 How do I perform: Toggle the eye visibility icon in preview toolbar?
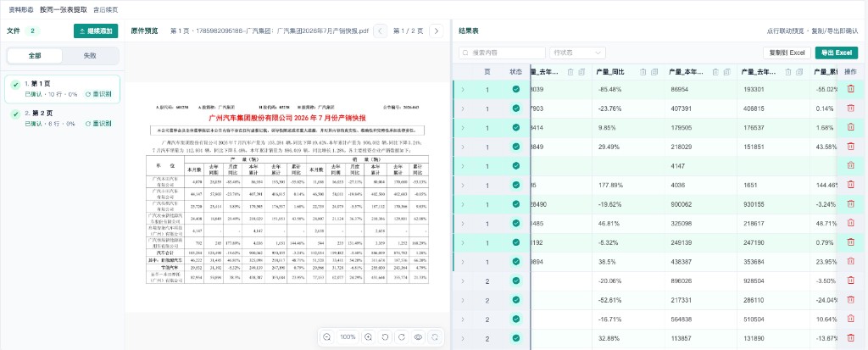coord(419,336)
